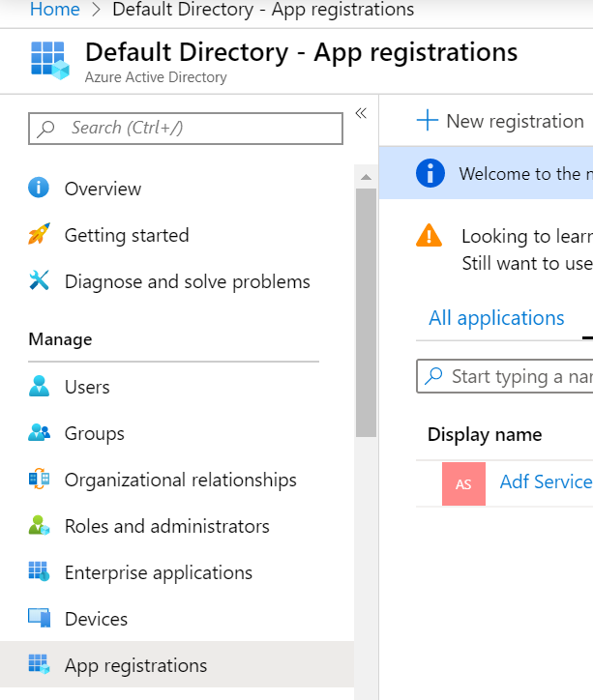593x700 pixels.
Task: Click the Manage section heading
Action: point(60,339)
